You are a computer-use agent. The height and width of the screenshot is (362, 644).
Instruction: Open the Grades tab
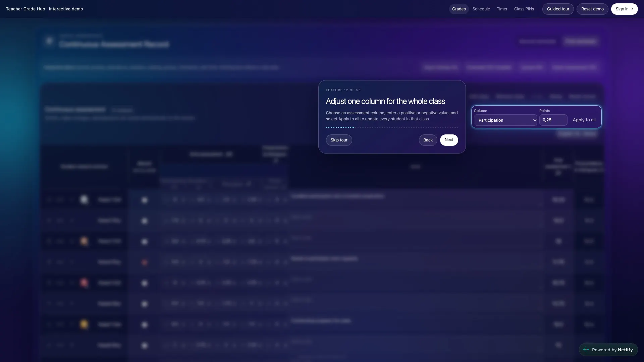tap(459, 9)
